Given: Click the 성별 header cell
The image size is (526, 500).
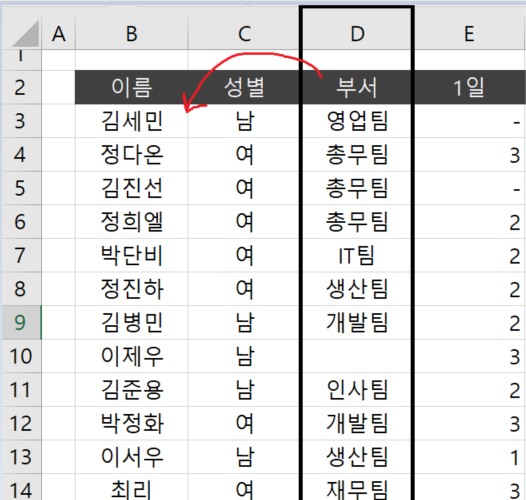Looking at the screenshot, I should point(244,87).
